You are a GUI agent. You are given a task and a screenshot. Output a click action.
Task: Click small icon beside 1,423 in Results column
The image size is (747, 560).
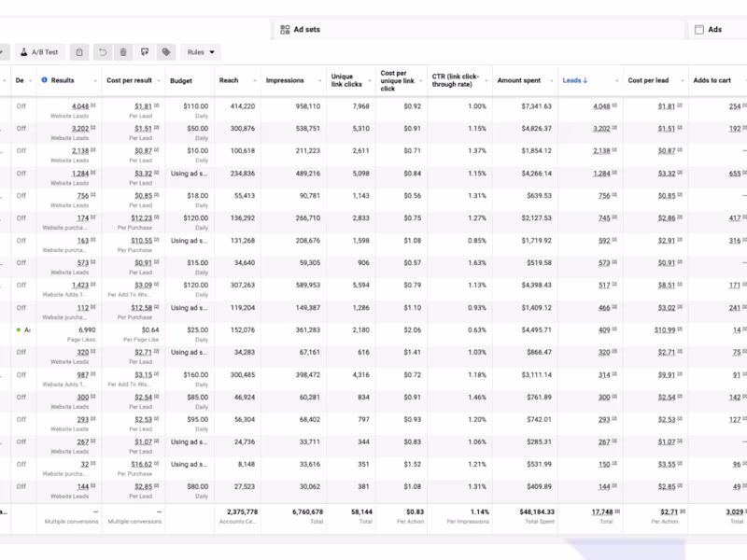pos(93,285)
